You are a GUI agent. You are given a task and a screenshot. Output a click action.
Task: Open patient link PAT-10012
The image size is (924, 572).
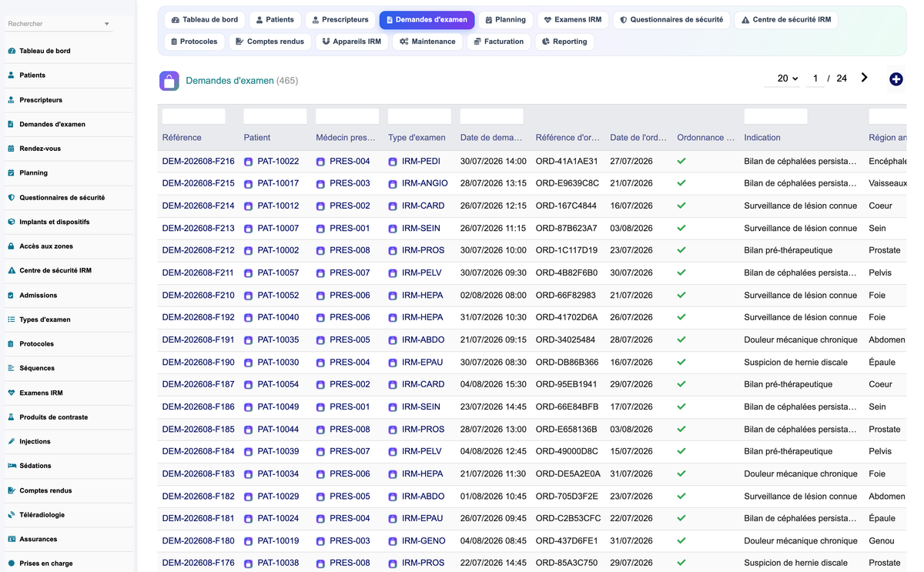[278, 206]
